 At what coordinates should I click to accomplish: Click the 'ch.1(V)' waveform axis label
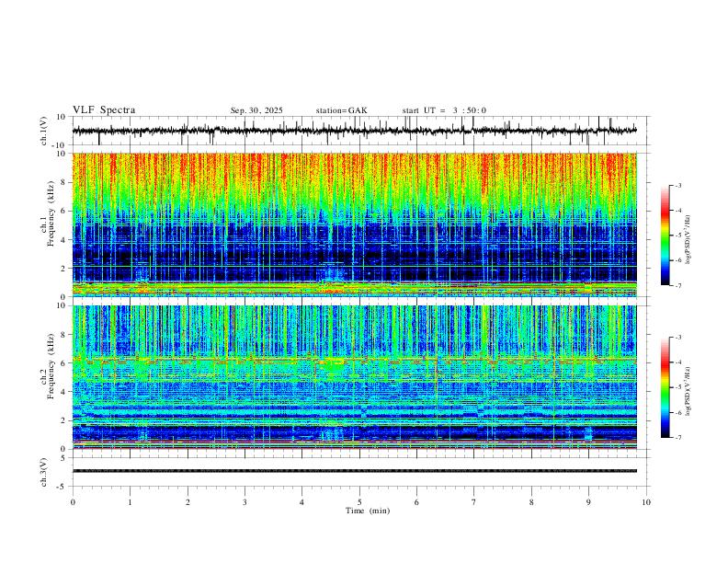[44, 131]
